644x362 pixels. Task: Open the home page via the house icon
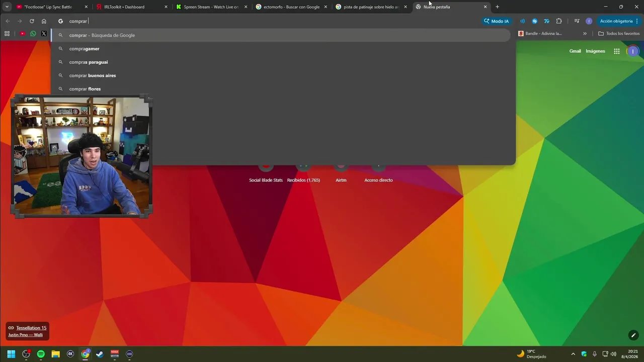(x=44, y=21)
